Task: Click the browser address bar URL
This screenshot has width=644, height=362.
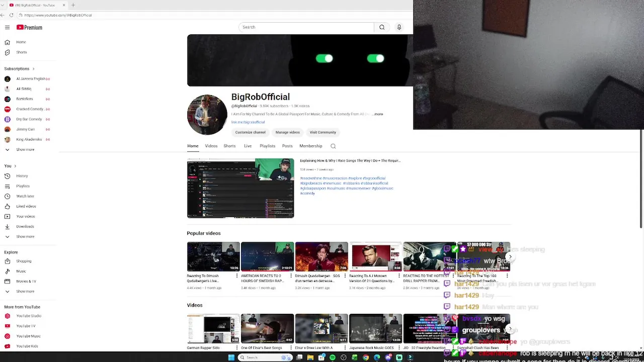Action: click(58, 15)
